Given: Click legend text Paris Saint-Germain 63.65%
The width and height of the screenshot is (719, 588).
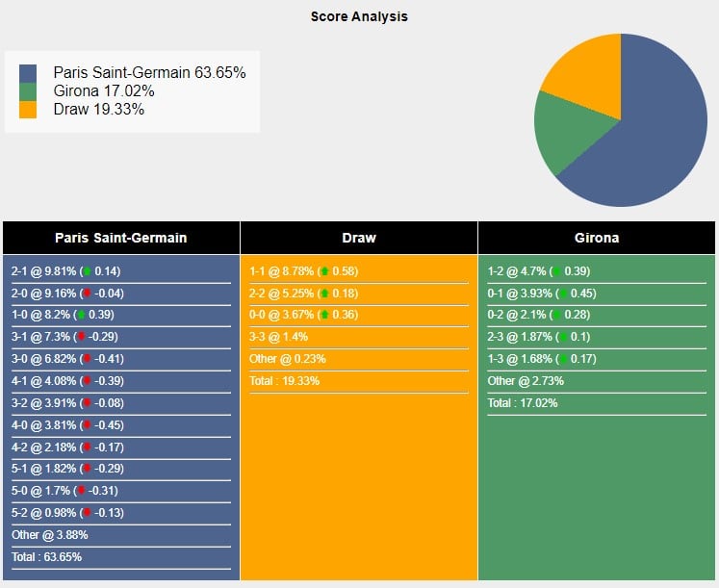Looking at the screenshot, I should pyautogui.click(x=149, y=73).
